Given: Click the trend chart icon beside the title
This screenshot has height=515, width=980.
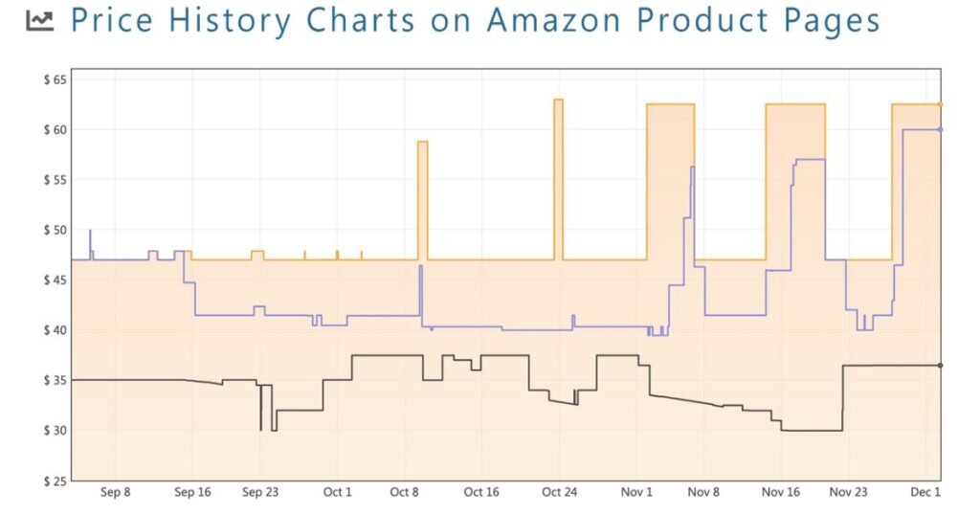Looking at the screenshot, I should click(40, 21).
